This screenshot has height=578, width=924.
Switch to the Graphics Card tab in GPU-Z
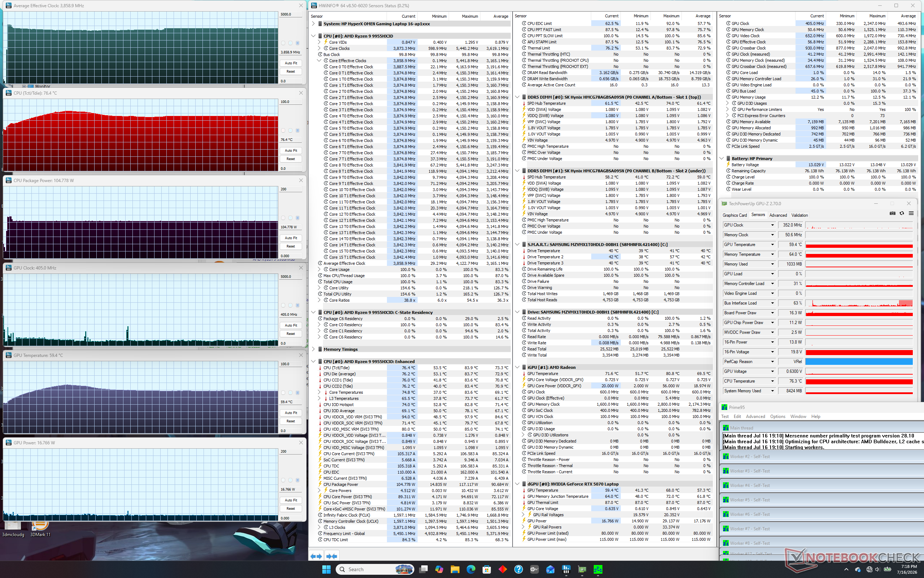(x=735, y=215)
